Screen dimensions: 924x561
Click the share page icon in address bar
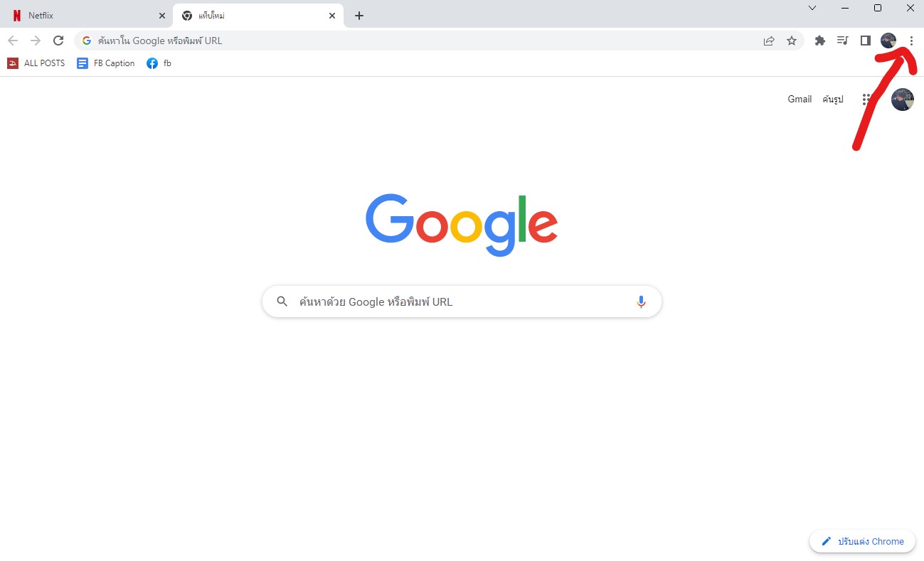(769, 41)
